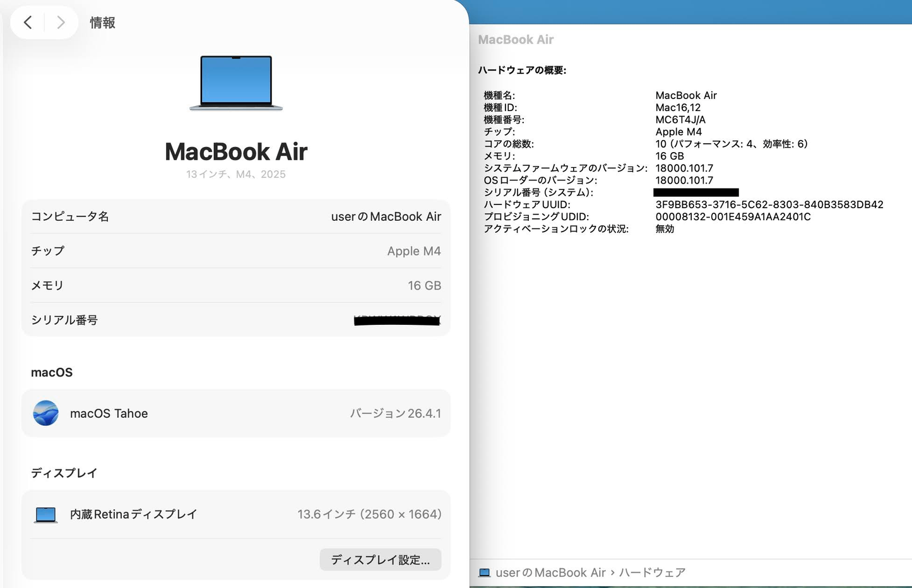912x588 pixels.
Task: Click メモリ: label in System Information
Action: [499, 156]
